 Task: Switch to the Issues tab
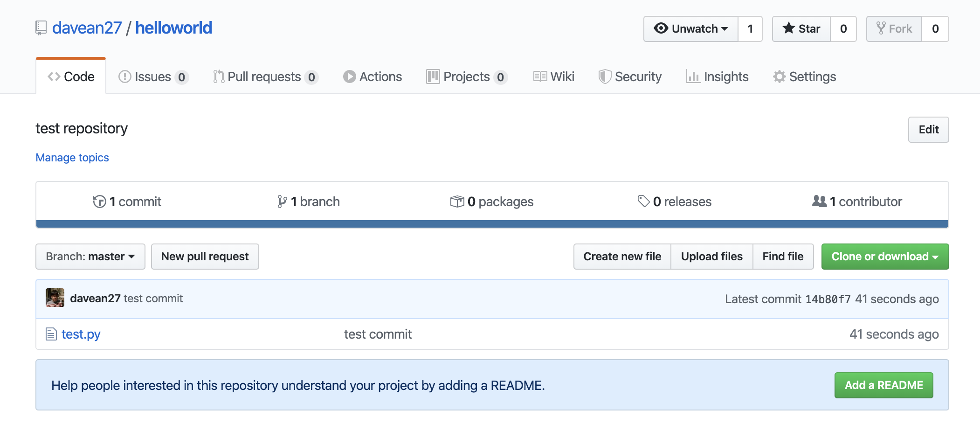pos(152,76)
